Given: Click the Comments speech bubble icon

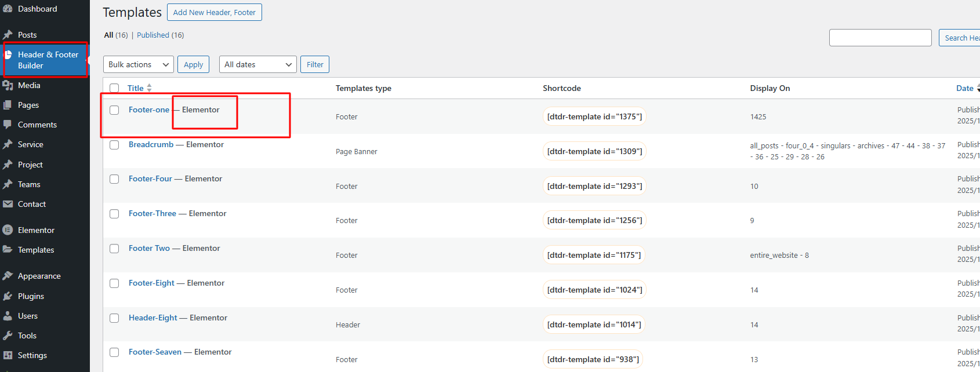Looking at the screenshot, I should click(8, 125).
